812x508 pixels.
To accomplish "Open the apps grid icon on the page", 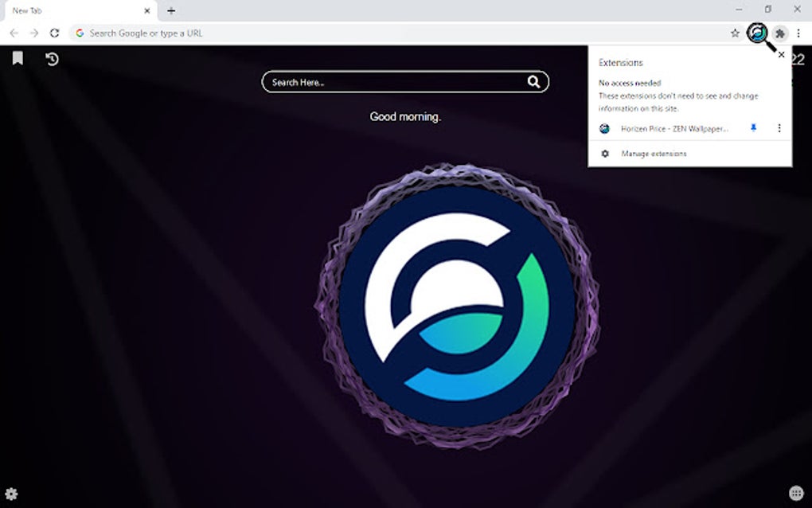I will [796, 493].
